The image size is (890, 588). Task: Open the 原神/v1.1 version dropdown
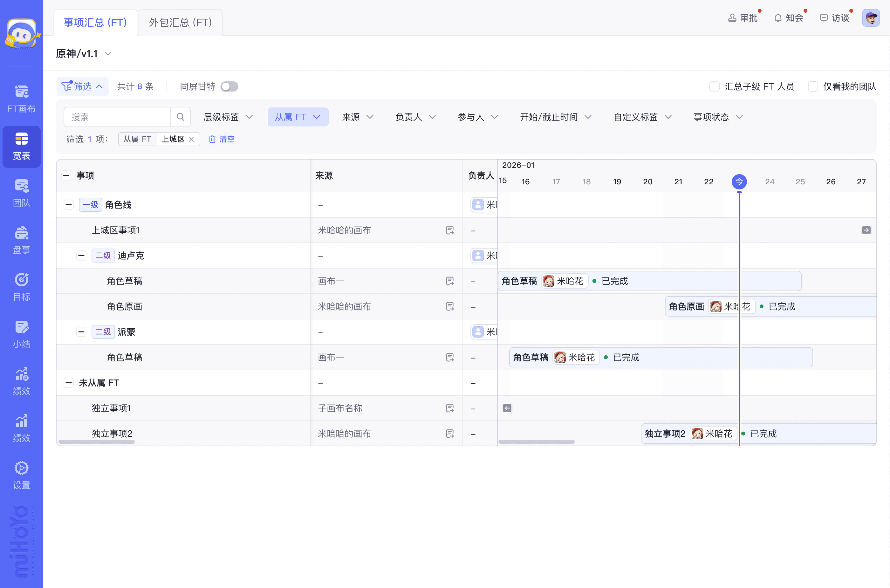point(84,54)
